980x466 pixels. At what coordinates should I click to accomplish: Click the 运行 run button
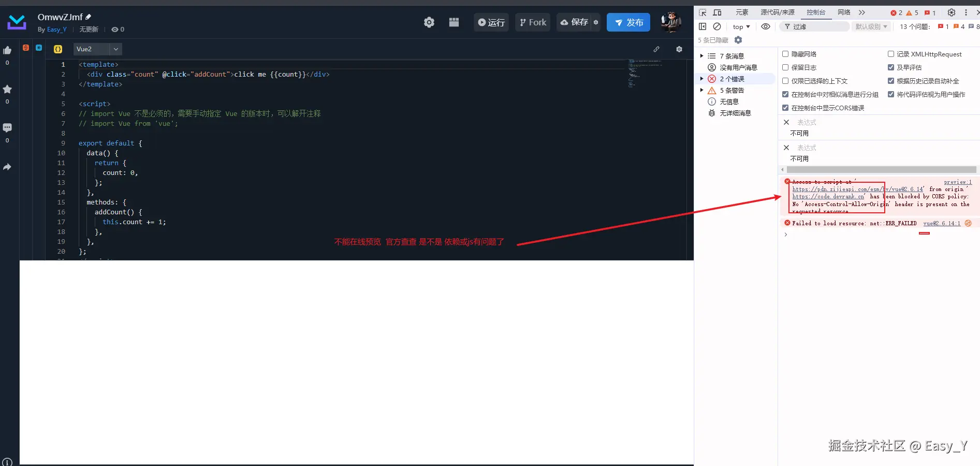tap(491, 22)
